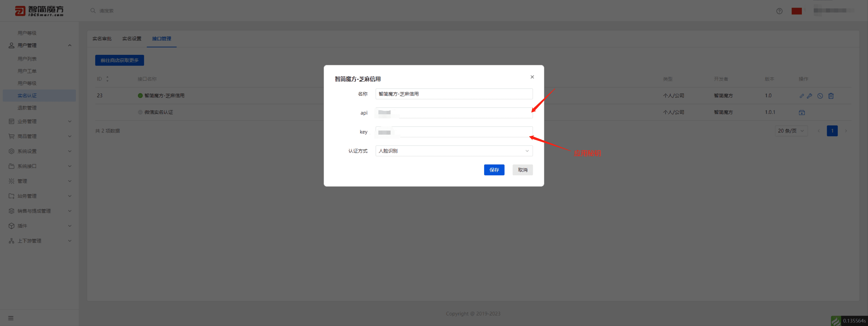Click the IDCSmart logo

tap(39, 11)
